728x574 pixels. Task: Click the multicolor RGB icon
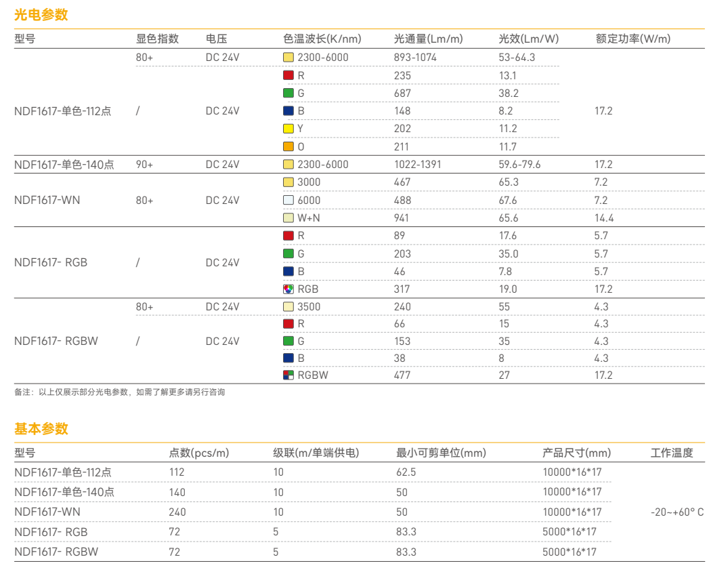click(288, 289)
